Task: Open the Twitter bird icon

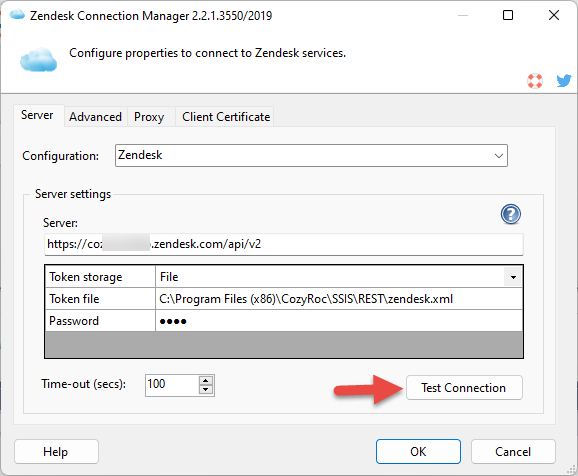Action: 564,80
